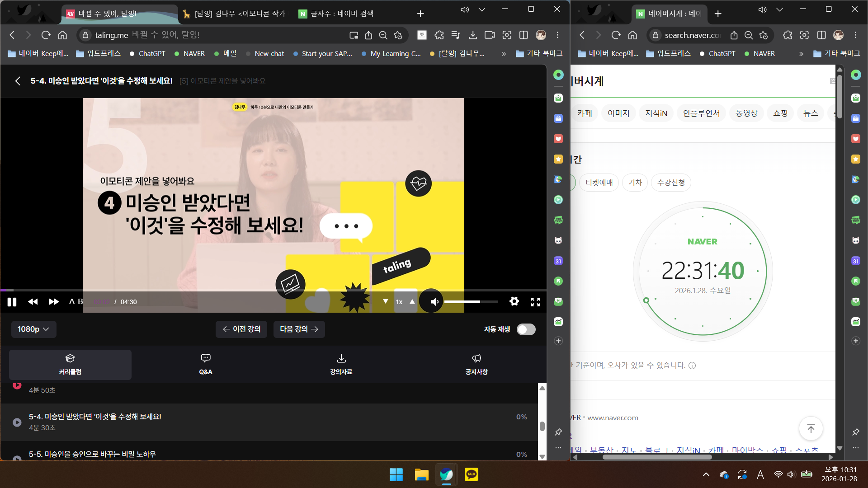
Task: Switch to 강의자료 tab
Action: click(x=341, y=364)
